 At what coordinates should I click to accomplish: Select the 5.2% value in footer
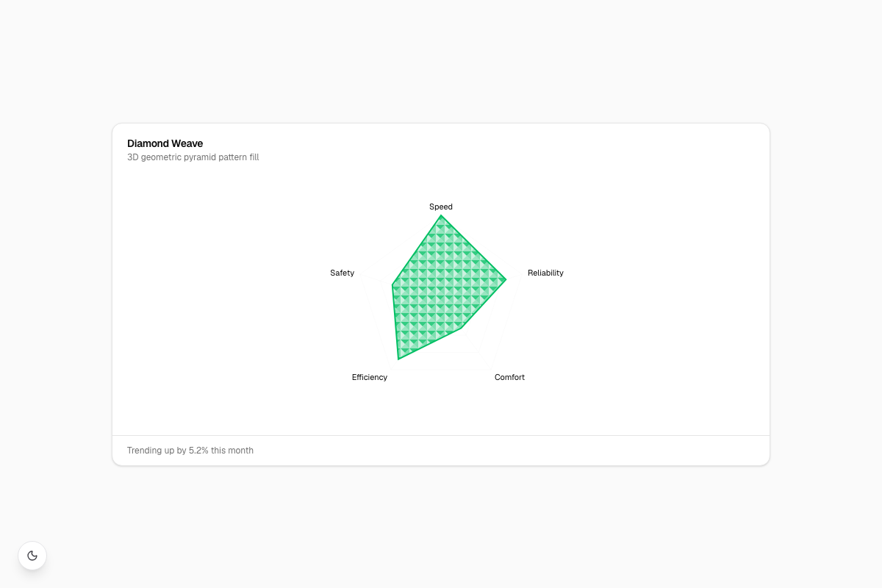pos(198,450)
